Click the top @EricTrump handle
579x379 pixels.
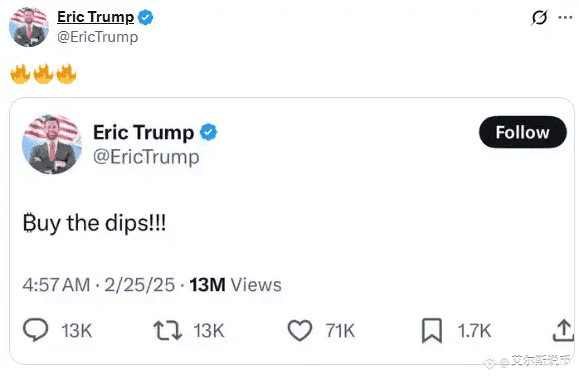pyautogui.click(x=97, y=37)
